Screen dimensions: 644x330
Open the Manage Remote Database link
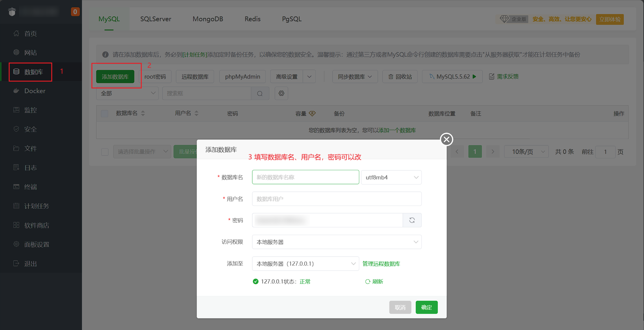coord(381,264)
